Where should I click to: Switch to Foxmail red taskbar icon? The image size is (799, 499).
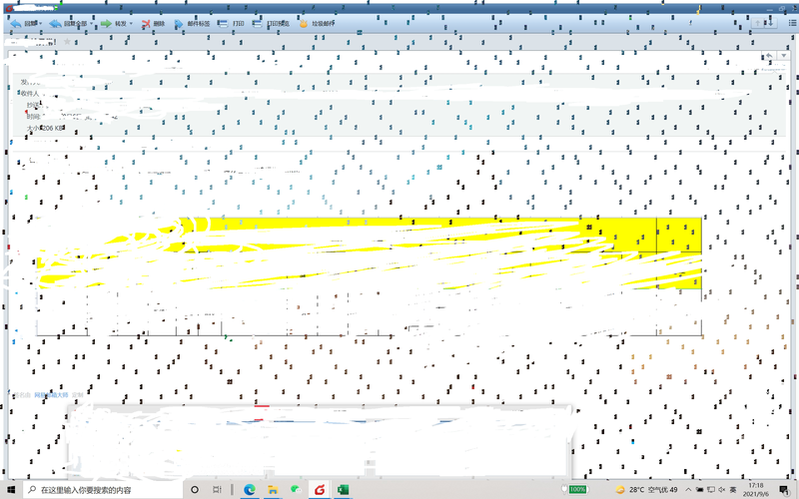click(x=319, y=489)
